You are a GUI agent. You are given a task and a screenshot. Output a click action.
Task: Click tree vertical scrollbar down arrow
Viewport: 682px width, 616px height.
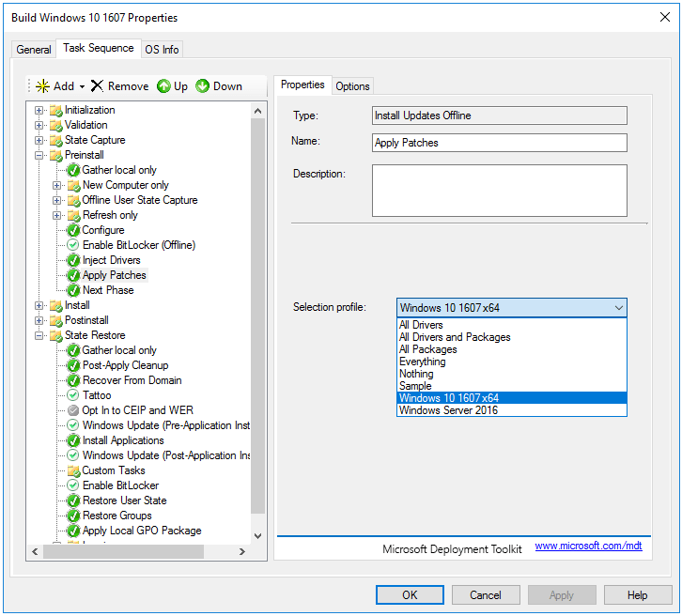(x=258, y=536)
